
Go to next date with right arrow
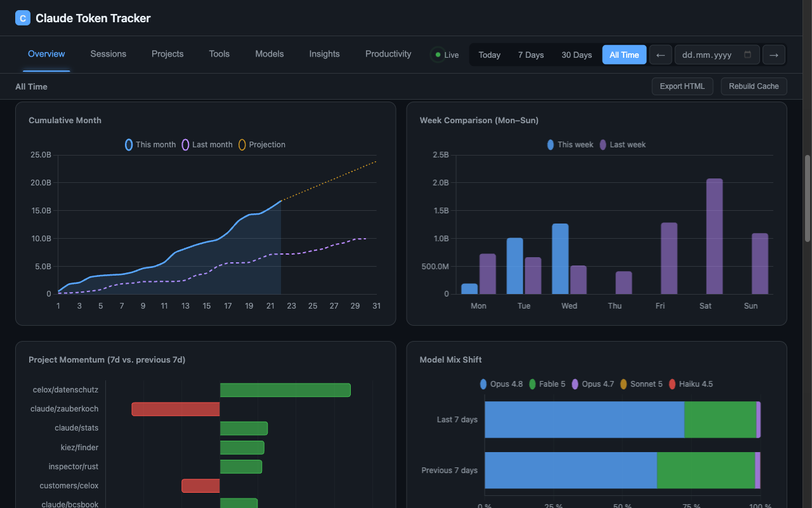coord(773,55)
